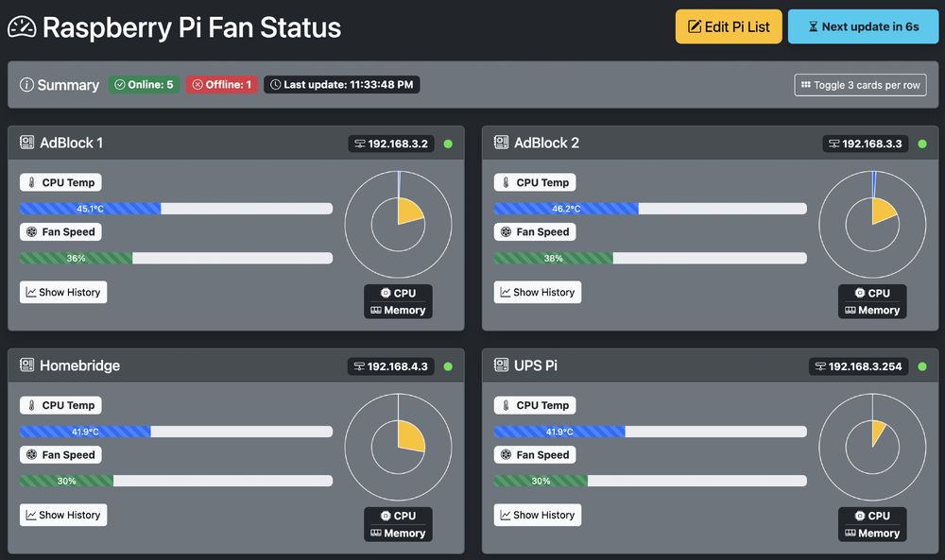
Task: Expand Show History for Homebridge
Action: click(x=63, y=515)
